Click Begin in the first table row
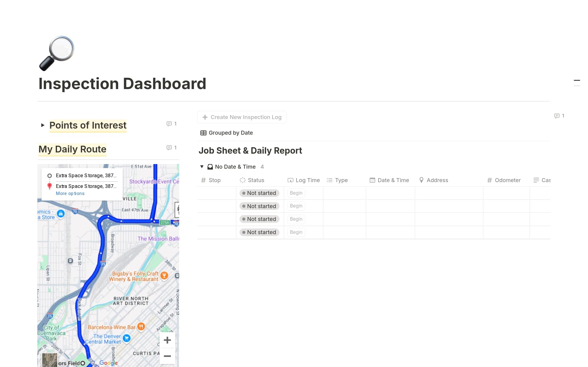 click(296, 193)
